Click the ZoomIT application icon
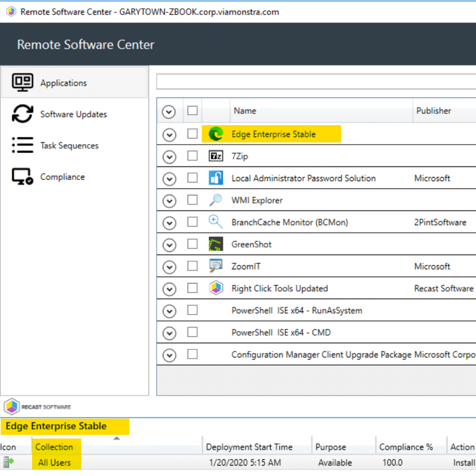 coord(216,266)
